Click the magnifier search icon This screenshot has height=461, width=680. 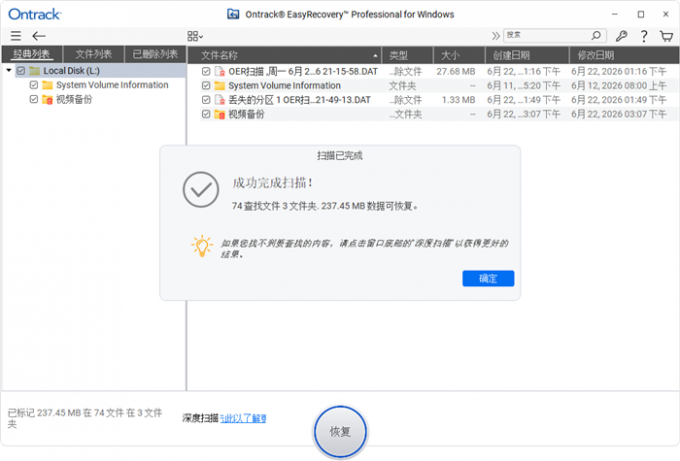coord(597,35)
